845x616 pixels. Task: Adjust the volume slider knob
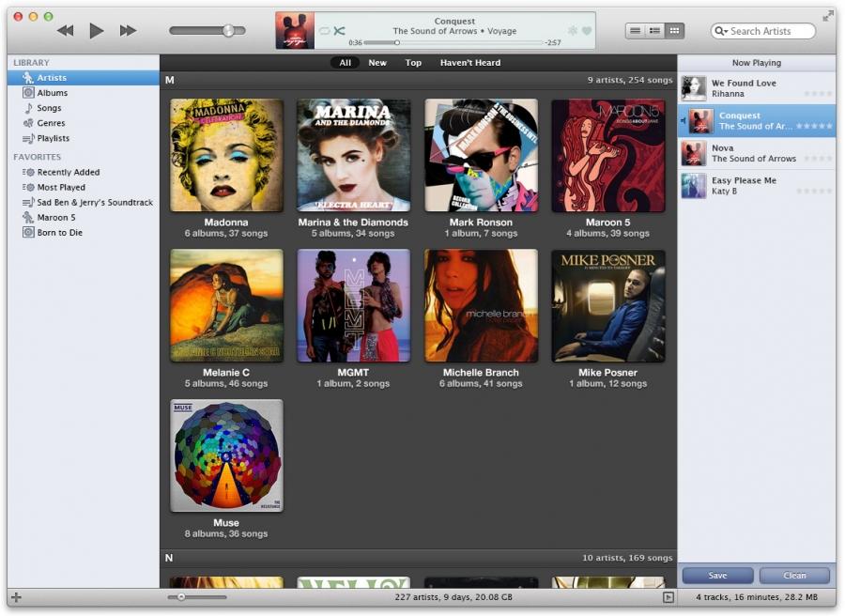228,31
